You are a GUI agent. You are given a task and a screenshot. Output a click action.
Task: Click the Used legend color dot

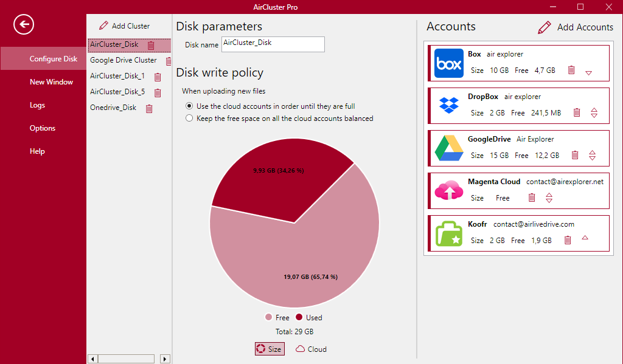(x=299, y=317)
